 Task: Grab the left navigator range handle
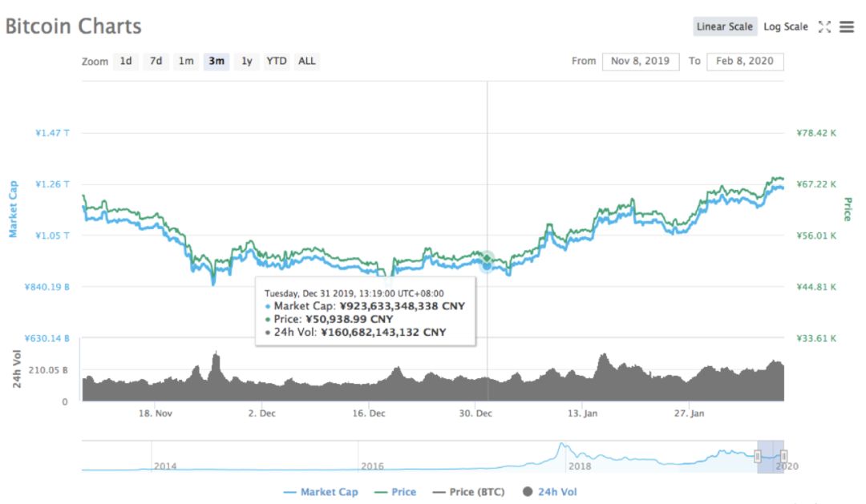pyautogui.click(x=758, y=457)
